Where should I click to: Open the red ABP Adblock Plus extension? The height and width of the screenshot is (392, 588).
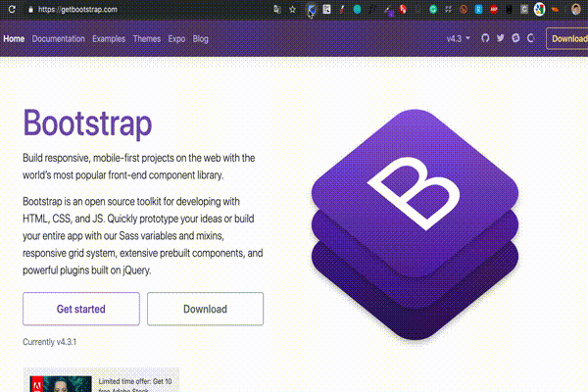click(494, 10)
